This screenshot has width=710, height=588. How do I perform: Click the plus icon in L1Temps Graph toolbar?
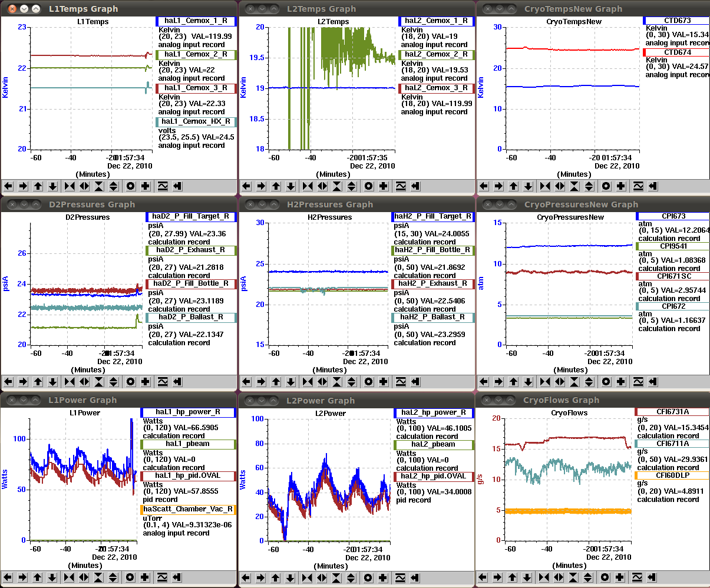(x=146, y=186)
